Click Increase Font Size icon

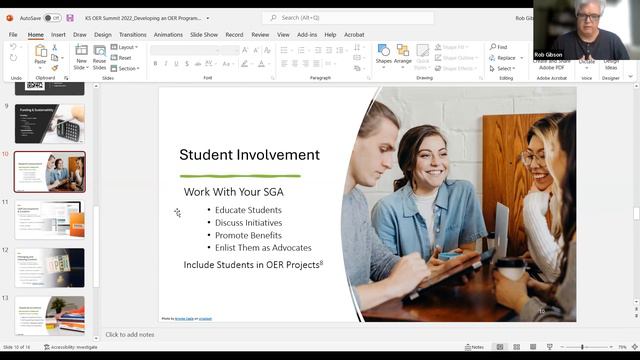point(245,50)
